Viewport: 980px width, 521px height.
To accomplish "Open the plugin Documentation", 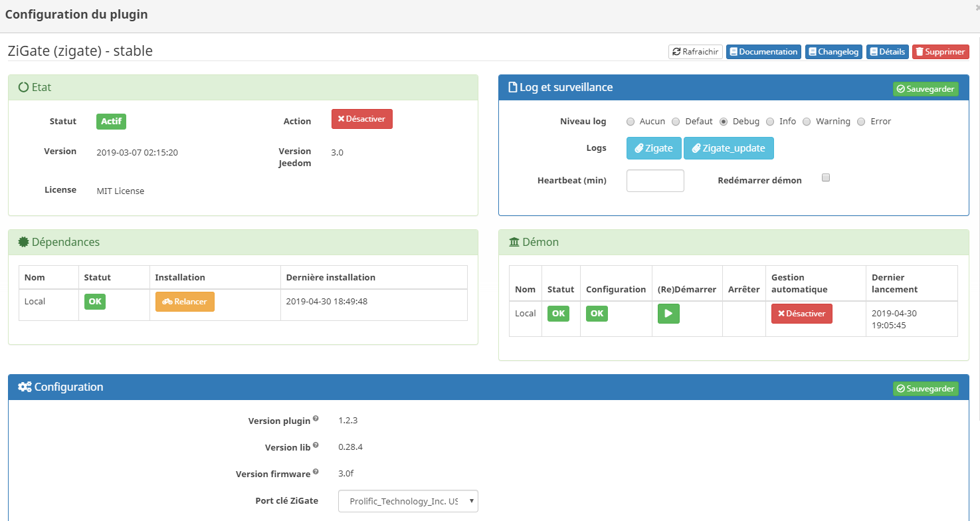I will (x=763, y=52).
